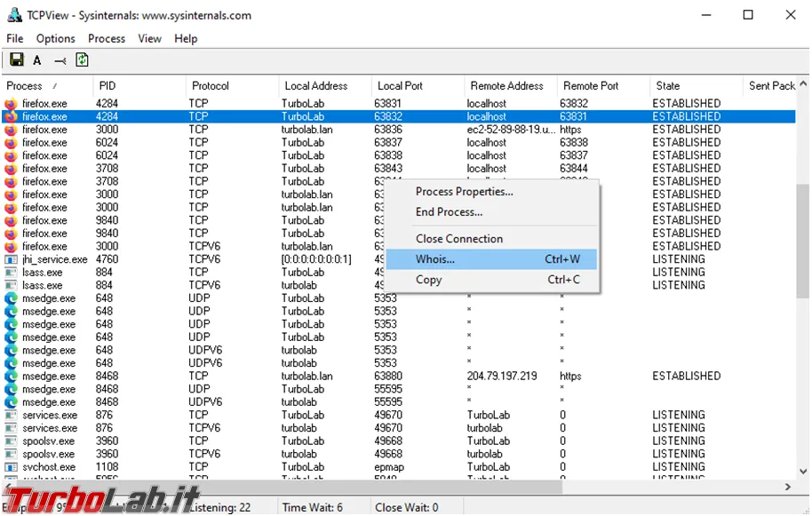The height and width of the screenshot is (516, 812).
Task: Click the https remote port in msedge.exe row
Action: pyautogui.click(x=570, y=377)
